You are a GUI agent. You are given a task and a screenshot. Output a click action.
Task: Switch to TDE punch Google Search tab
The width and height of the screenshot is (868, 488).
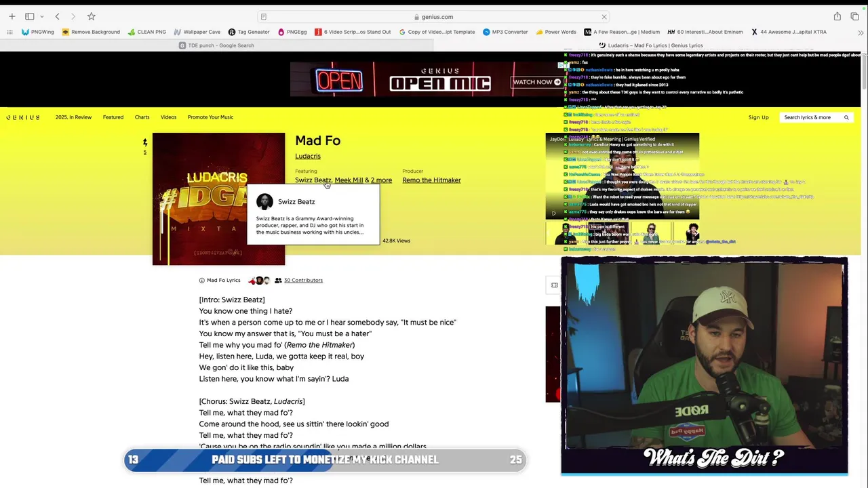(x=216, y=45)
